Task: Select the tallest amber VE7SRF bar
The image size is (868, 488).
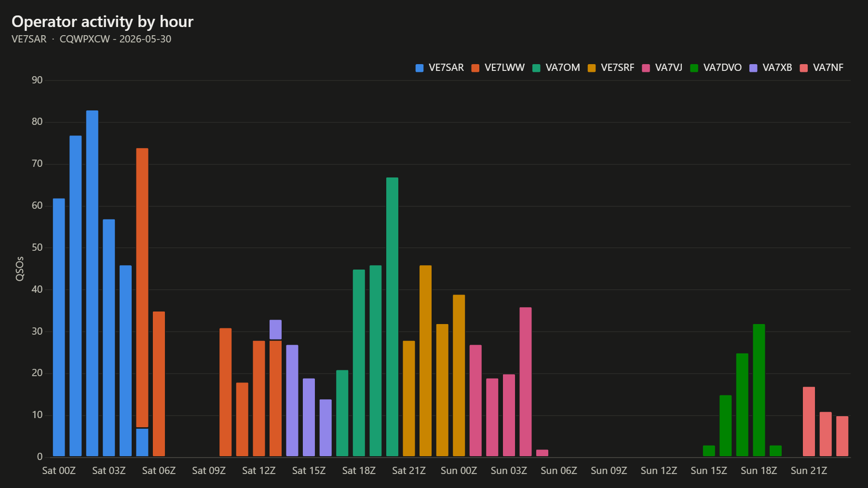Action: click(425, 361)
